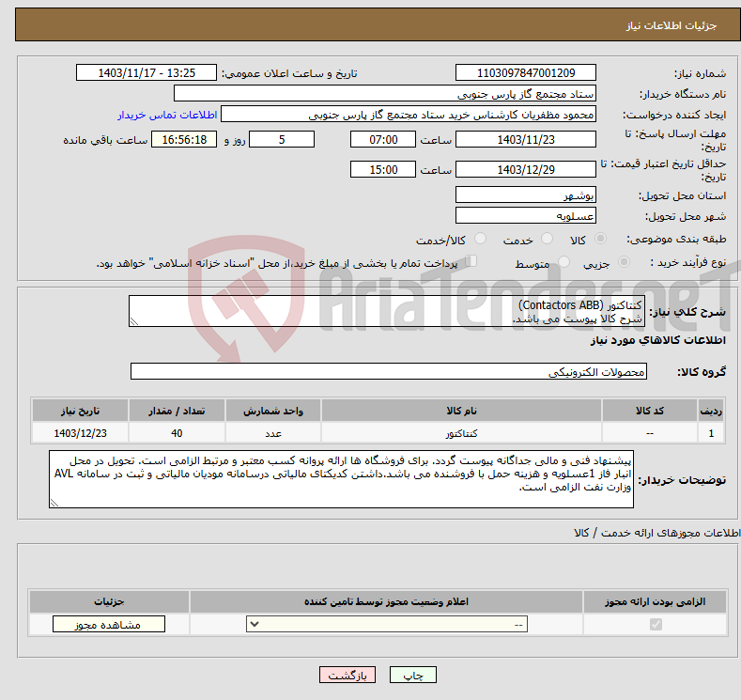The height and width of the screenshot is (700, 741).
Task: Click the اعلام وضعیت مجوز توسط تامین کننده header
Action: [386, 601]
